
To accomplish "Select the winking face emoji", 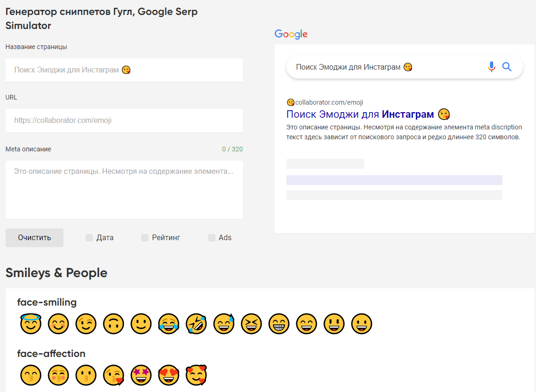I will (86, 323).
